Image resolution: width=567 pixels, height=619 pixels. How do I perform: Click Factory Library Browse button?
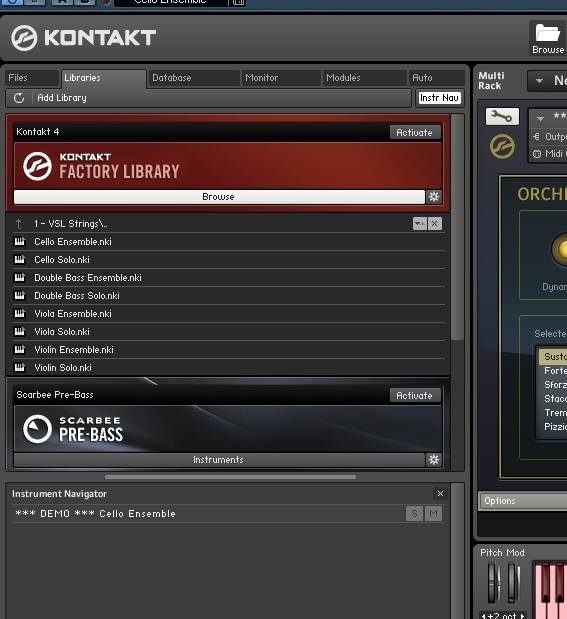click(x=219, y=197)
